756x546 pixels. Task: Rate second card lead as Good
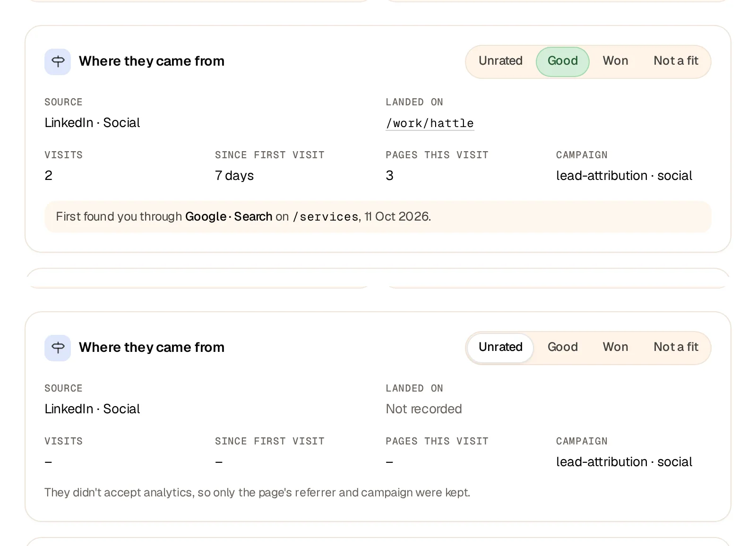click(x=563, y=348)
